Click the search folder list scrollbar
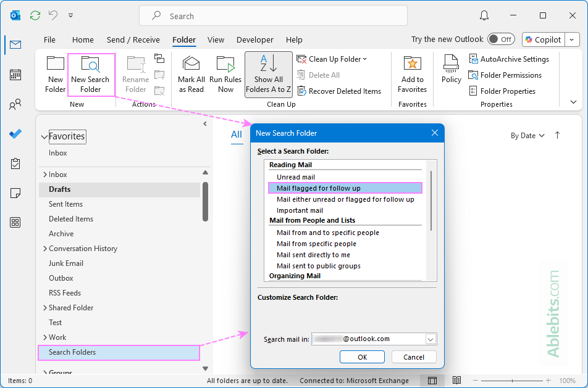588x388 pixels. [432, 200]
